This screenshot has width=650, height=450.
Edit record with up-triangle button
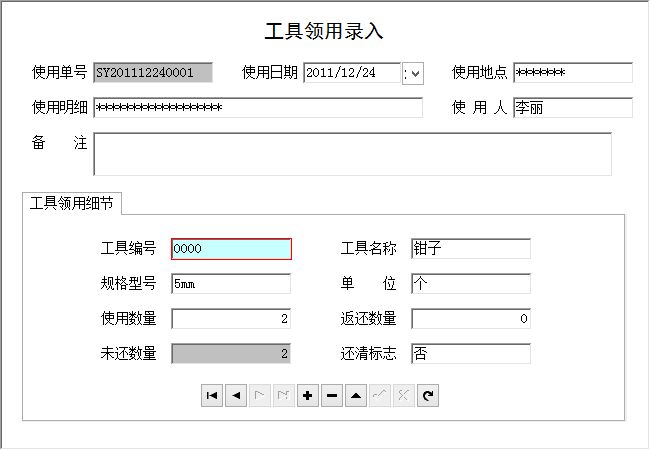(356, 396)
